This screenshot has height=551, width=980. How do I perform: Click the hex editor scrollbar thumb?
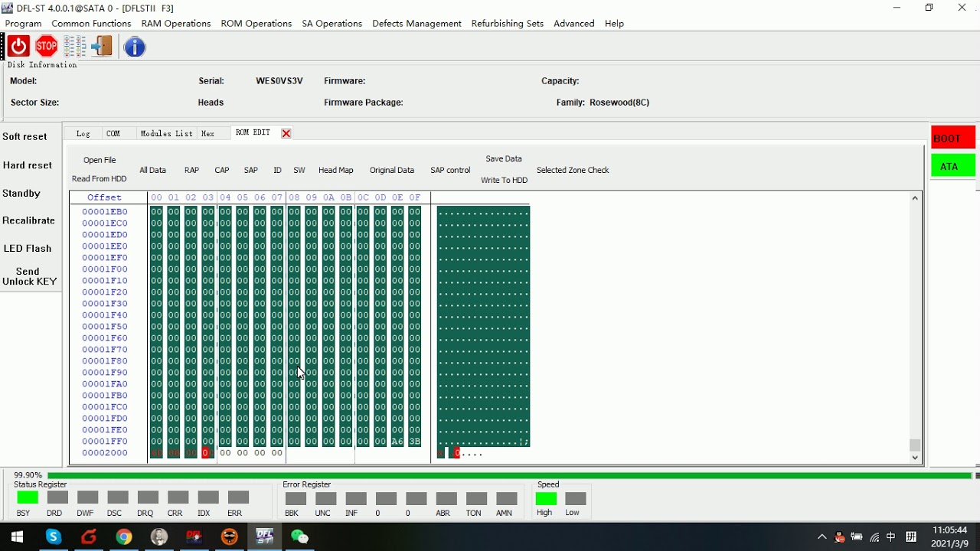tap(915, 445)
